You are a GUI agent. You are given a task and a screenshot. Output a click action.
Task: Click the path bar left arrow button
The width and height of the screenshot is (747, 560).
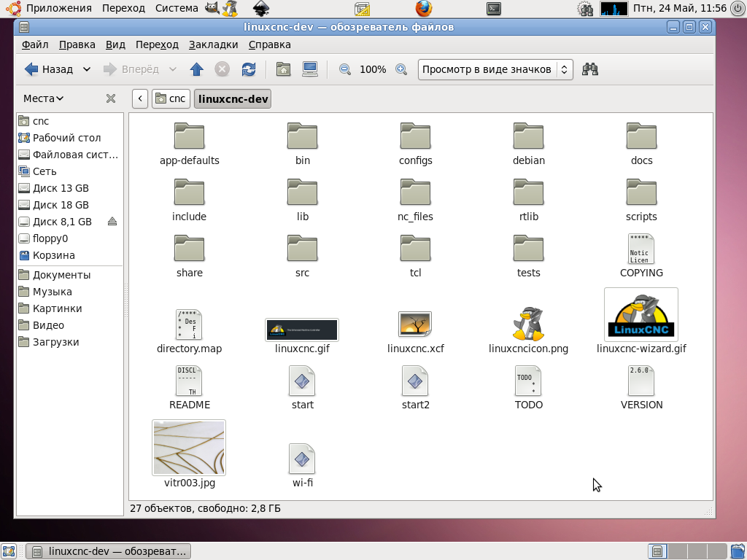click(139, 98)
